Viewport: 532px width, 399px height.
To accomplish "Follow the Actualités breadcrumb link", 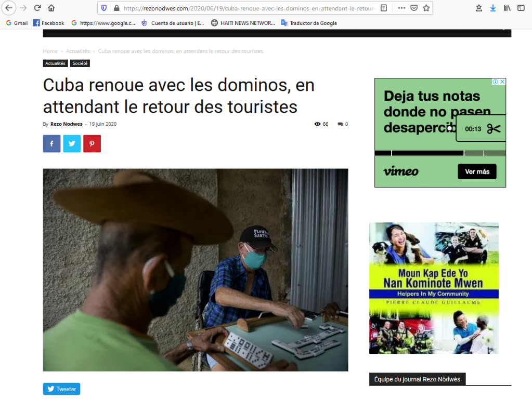I will [77, 51].
